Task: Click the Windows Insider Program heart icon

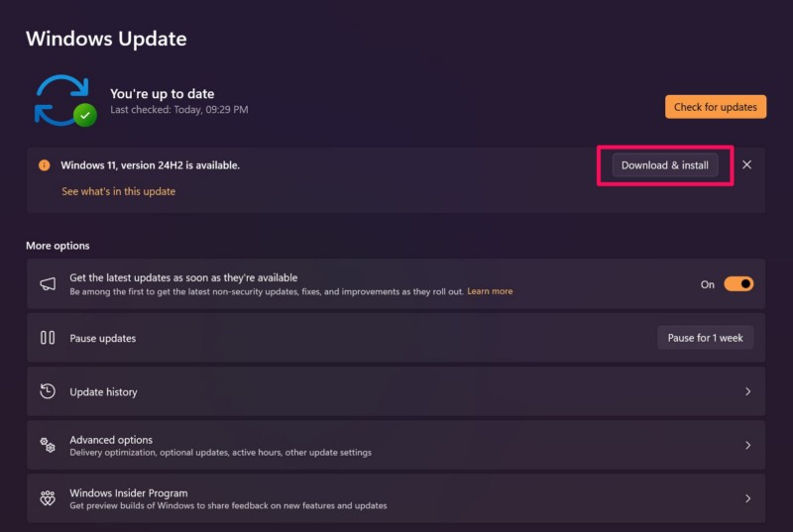Action: (x=48, y=498)
